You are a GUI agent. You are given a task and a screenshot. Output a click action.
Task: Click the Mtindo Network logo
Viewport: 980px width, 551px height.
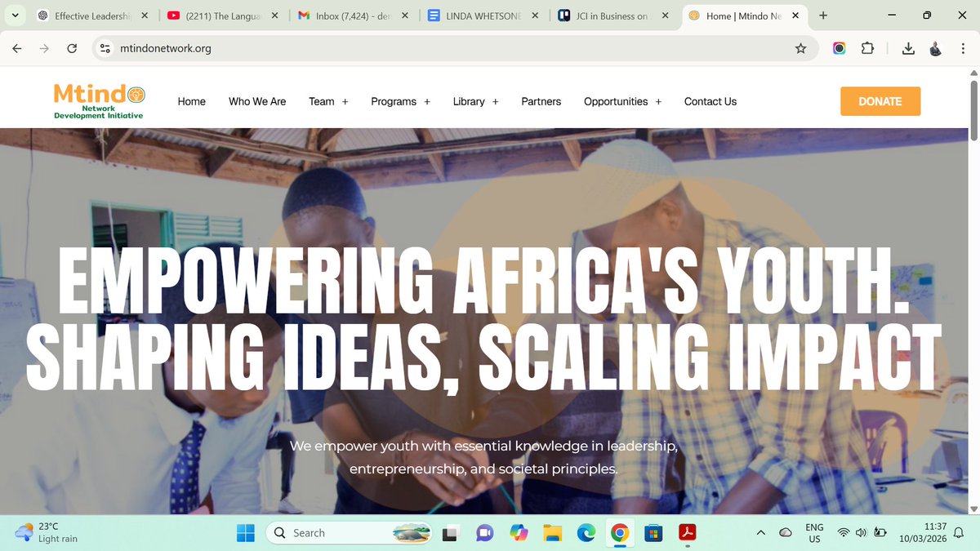(x=98, y=100)
